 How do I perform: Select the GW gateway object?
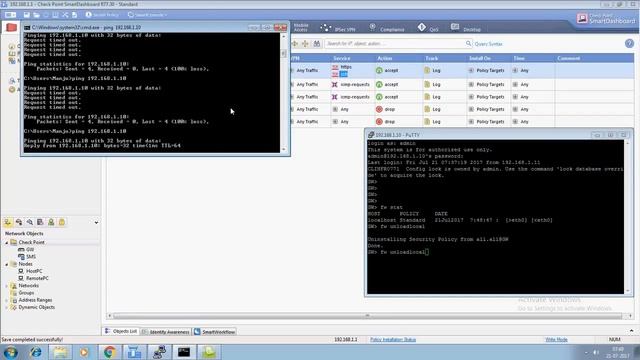click(x=26, y=249)
